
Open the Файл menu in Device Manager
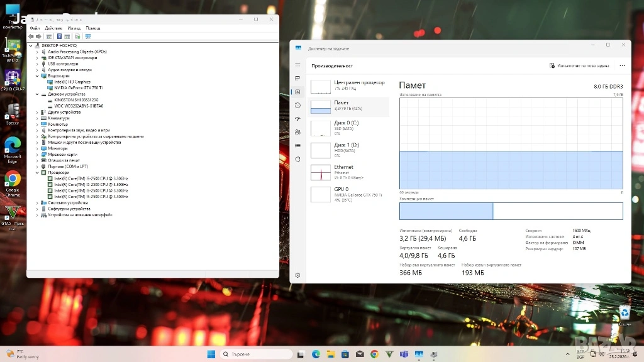pyautogui.click(x=35, y=28)
